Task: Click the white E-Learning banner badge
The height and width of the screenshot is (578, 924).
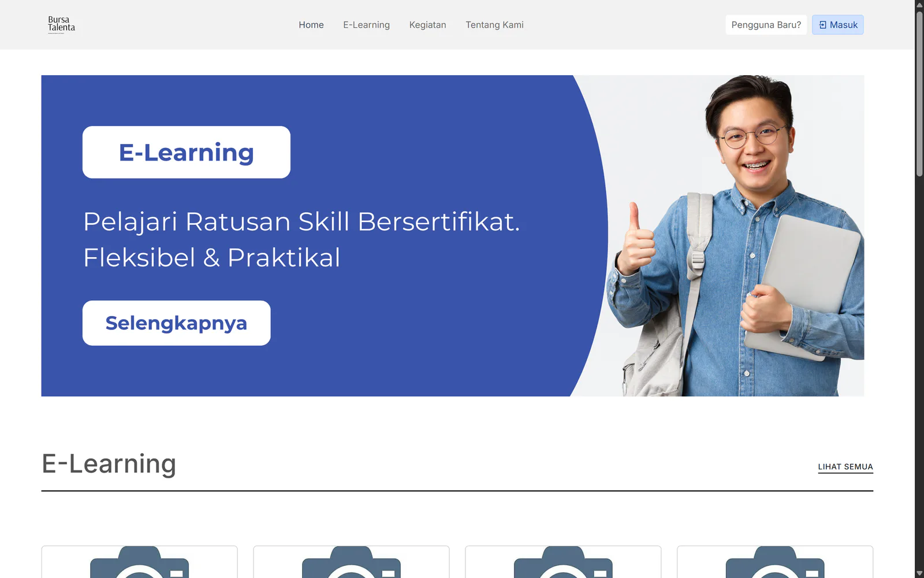Action: point(187,152)
